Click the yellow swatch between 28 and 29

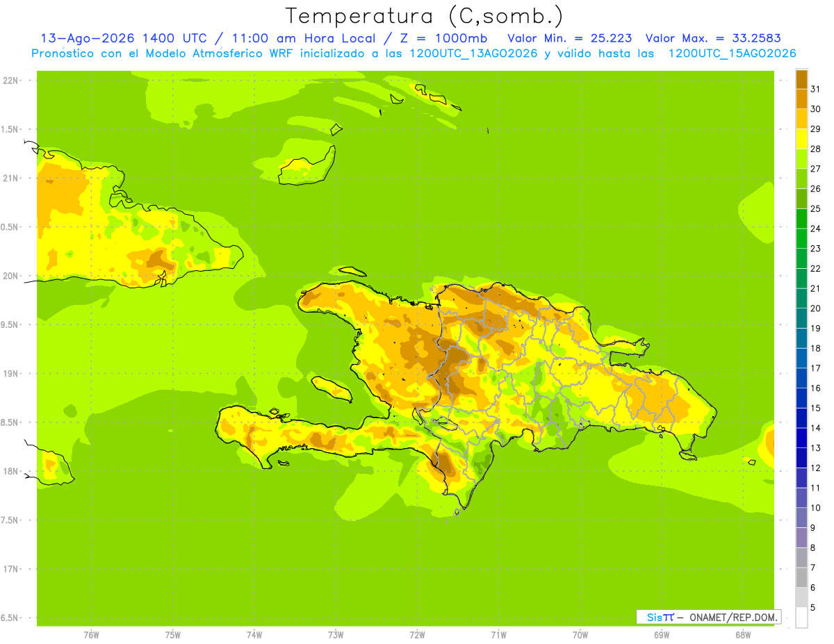tap(801, 139)
